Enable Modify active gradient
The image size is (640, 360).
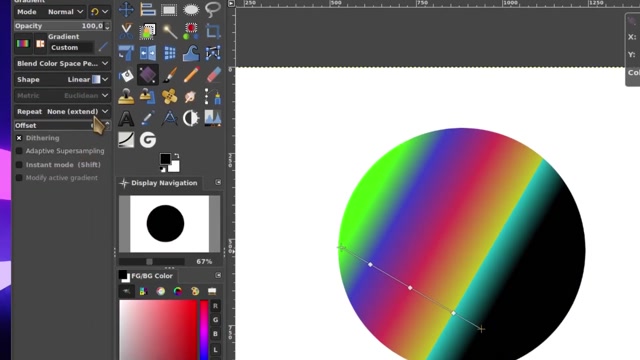19,178
